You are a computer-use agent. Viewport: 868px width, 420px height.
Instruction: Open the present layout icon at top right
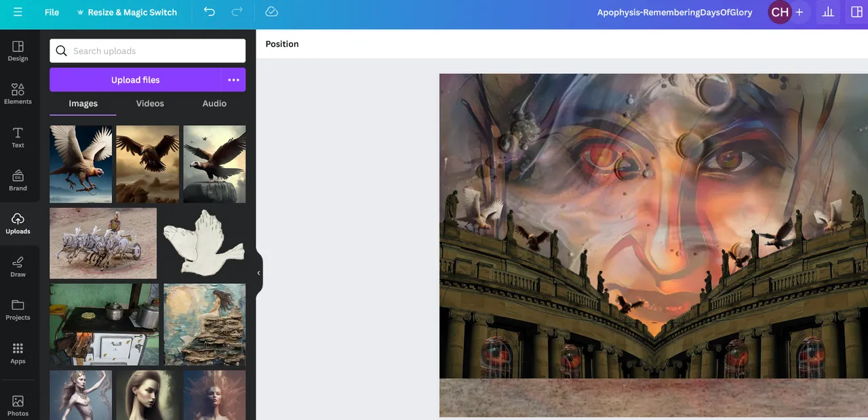point(856,12)
